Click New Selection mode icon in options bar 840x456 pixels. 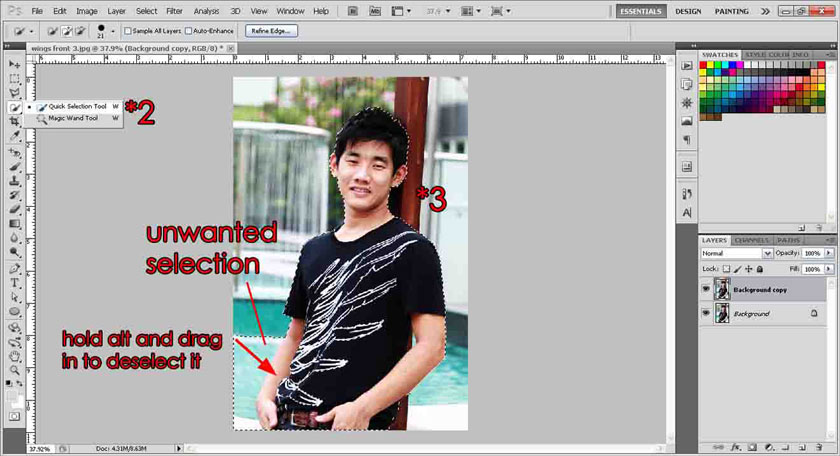(x=52, y=31)
